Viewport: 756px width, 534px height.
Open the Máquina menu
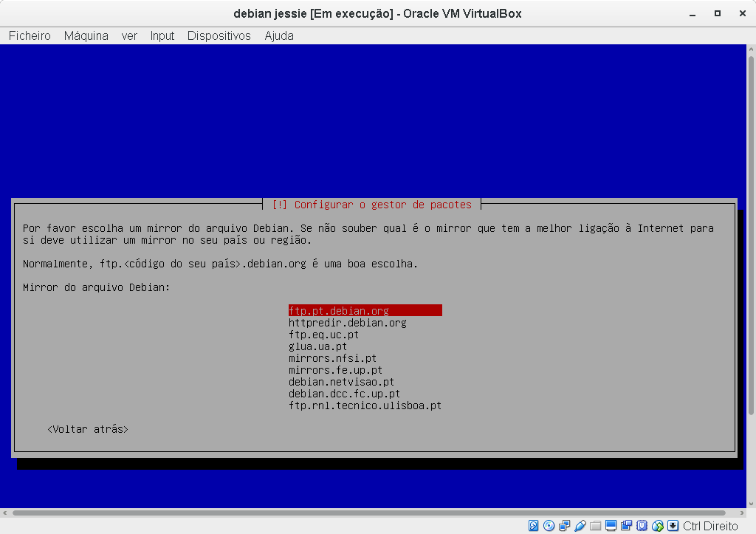click(86, 35)
